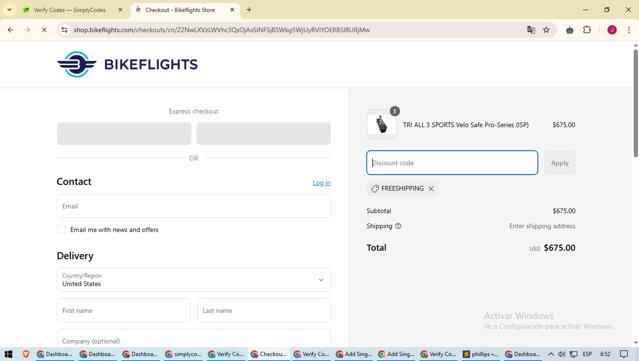Click the first express checkout button
639x361 pixels.
[124, 134]
